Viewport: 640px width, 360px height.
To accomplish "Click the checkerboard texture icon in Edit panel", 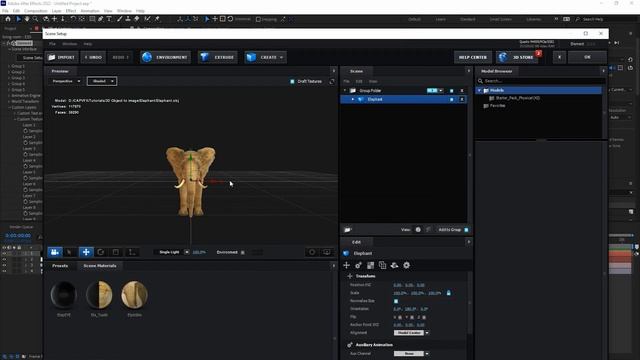I will click(x=370, y=265).
